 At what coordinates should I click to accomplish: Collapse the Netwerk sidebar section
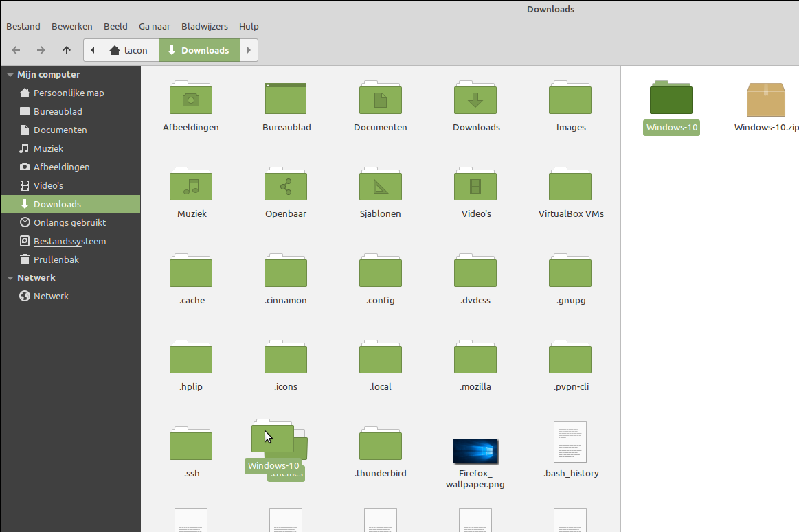click(10, 278)
